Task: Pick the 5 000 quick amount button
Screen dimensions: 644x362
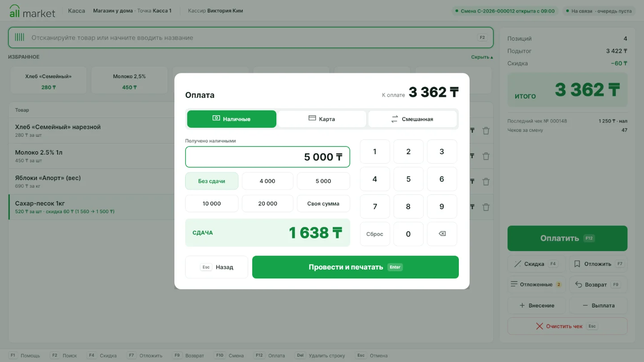Action: tap(323, 181)
